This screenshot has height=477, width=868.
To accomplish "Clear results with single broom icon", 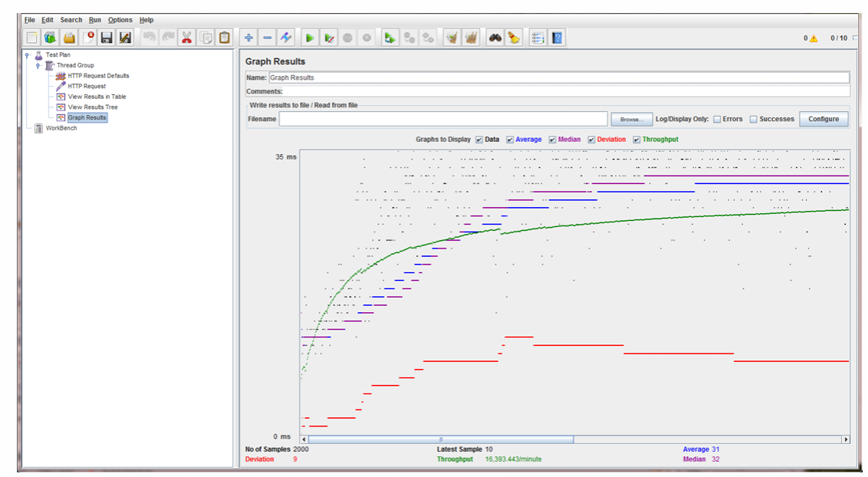I will tap(452, 38).
